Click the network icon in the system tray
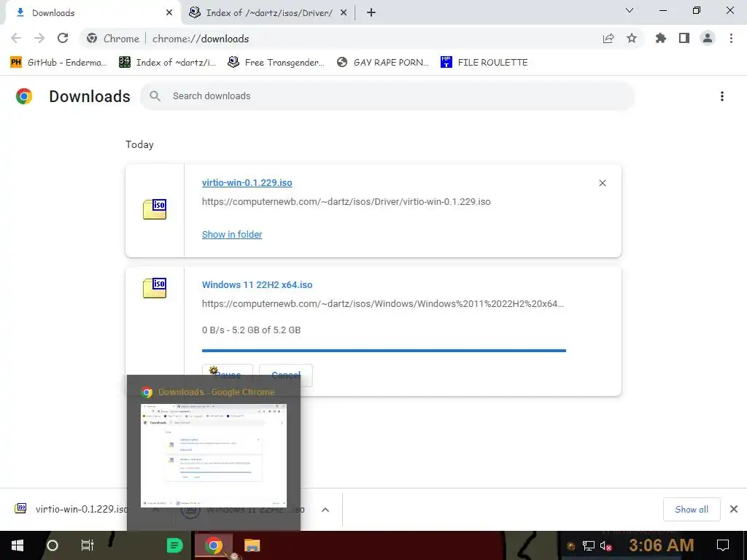 point(589,545)
